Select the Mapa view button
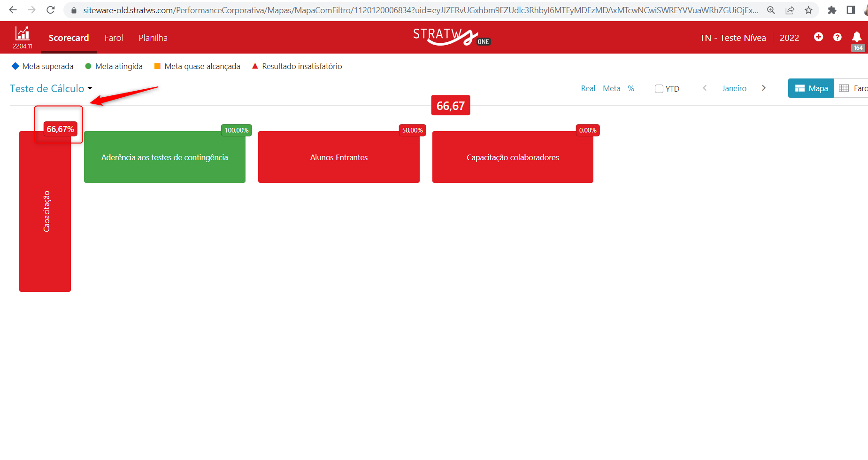 [x=811, y=88]
